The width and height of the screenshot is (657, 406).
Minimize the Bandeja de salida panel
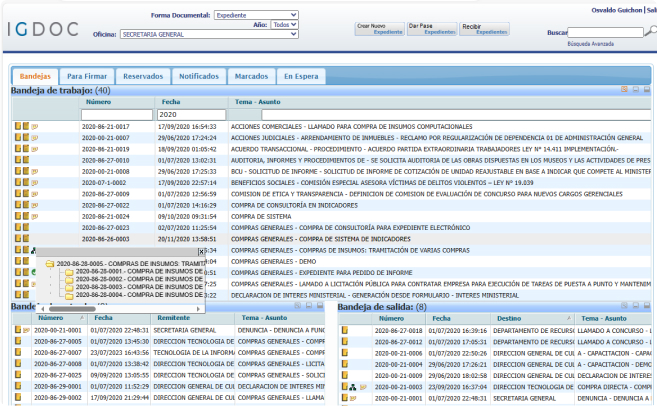point(636,306)
